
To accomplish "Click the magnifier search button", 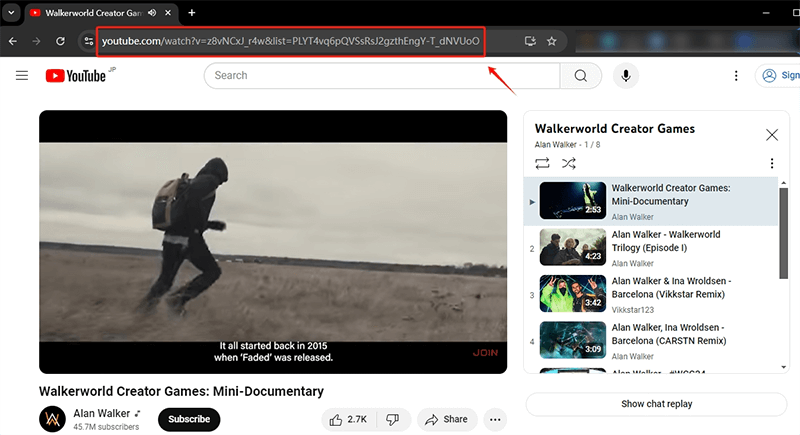I will coord(581,75).
